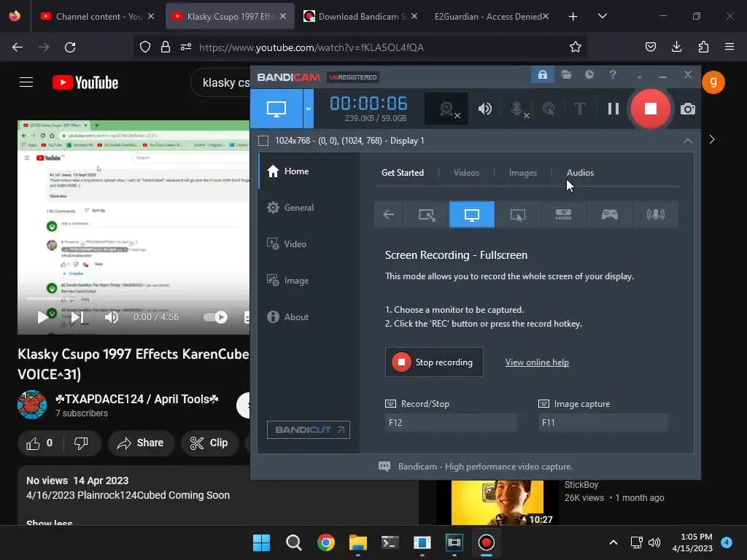747x560 pixels.
Task: Switch to the Get Started tab
Action: [x=403, y=172]
